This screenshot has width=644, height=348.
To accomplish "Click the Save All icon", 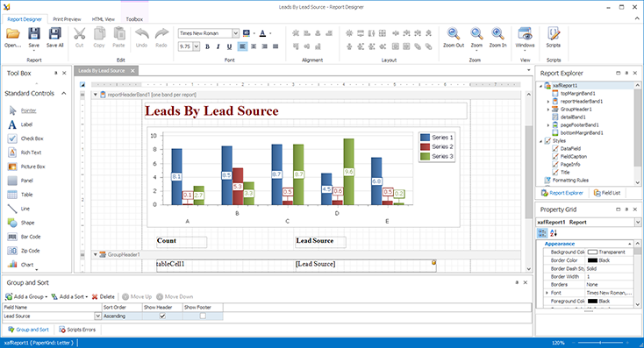I will pos(54,34).
